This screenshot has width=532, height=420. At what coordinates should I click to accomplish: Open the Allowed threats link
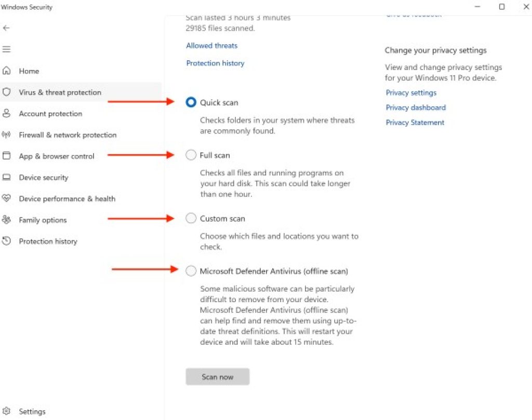211,46
